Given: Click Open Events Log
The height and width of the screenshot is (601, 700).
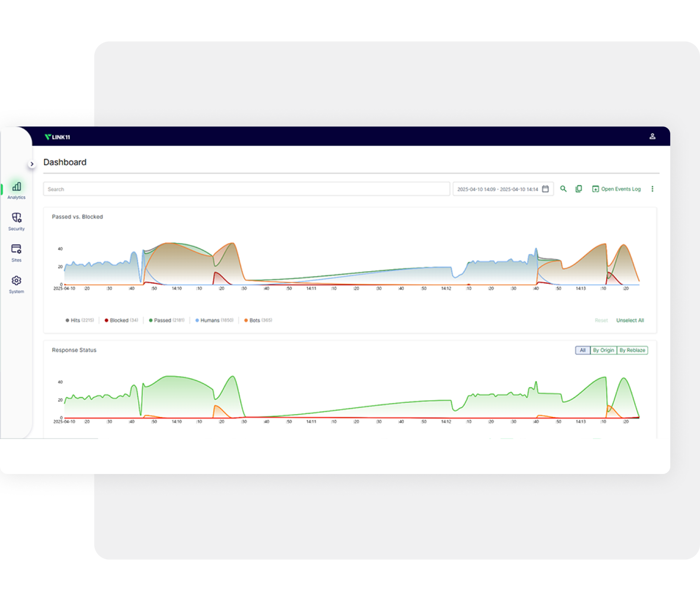Looking at the screenshot, I should [x=617, y=189].
